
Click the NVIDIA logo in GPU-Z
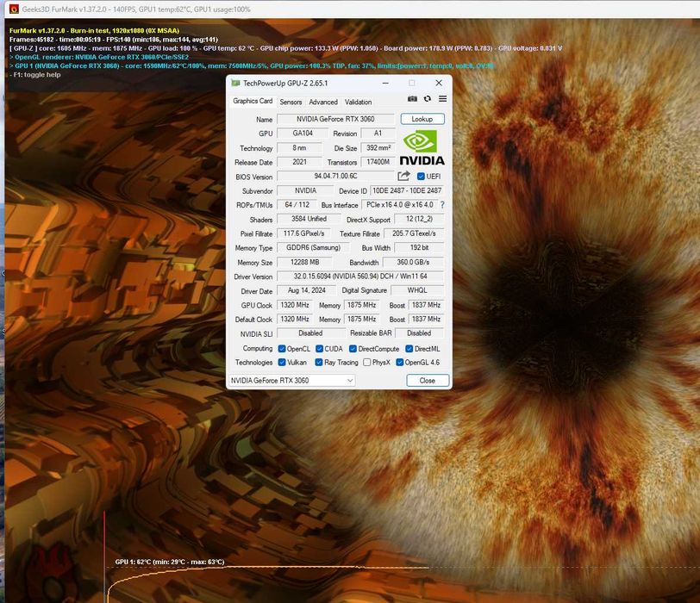pyautogui.click(x=422, y=147)
